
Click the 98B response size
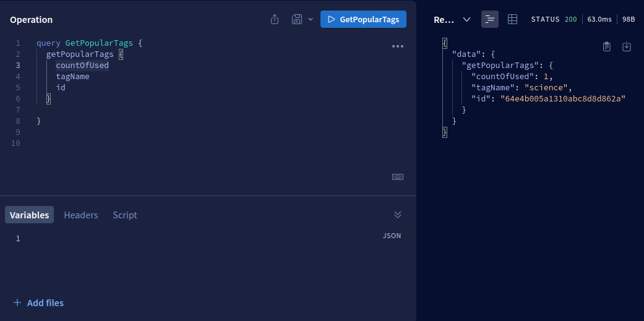coord(629,19)
